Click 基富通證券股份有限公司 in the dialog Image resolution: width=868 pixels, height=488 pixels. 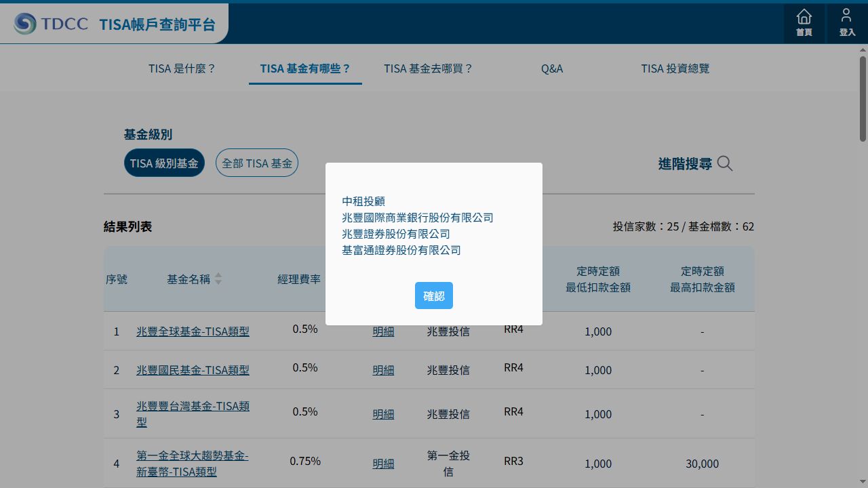point(401,250)
